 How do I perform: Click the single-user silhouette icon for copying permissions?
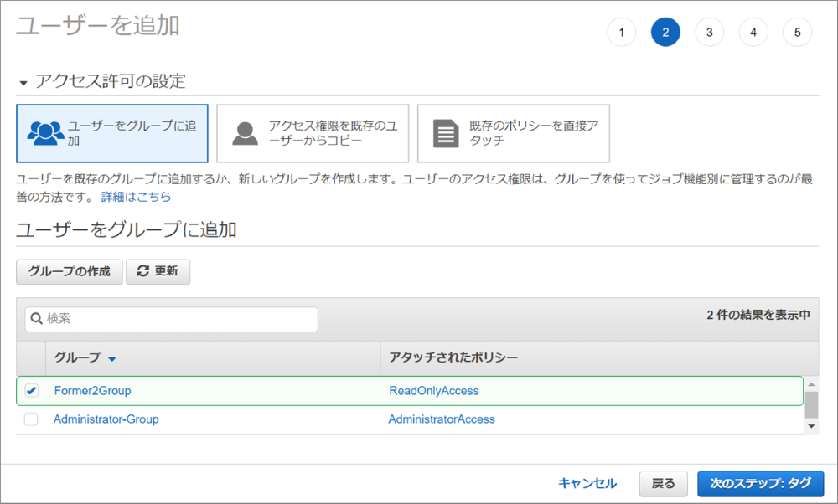click(x=245, y=133)
